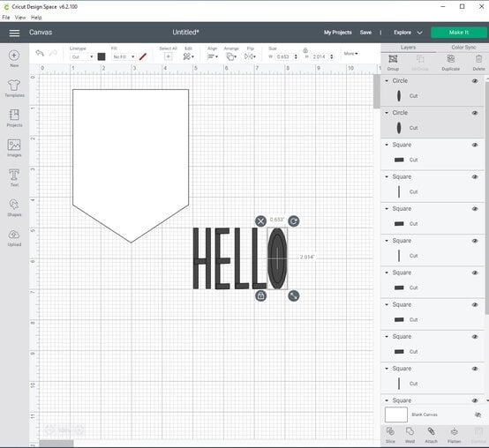The image size is (489, 448).
Task: Click the Width size input field
Action: pos(284,56)
